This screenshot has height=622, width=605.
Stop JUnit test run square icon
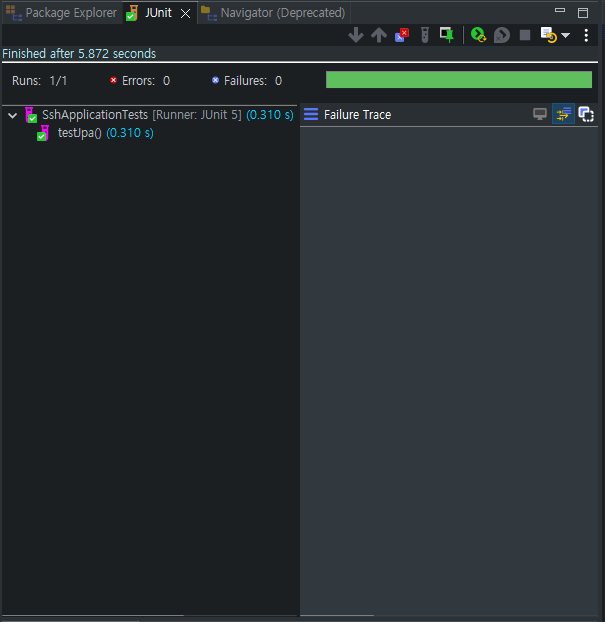tap(525, 35)
